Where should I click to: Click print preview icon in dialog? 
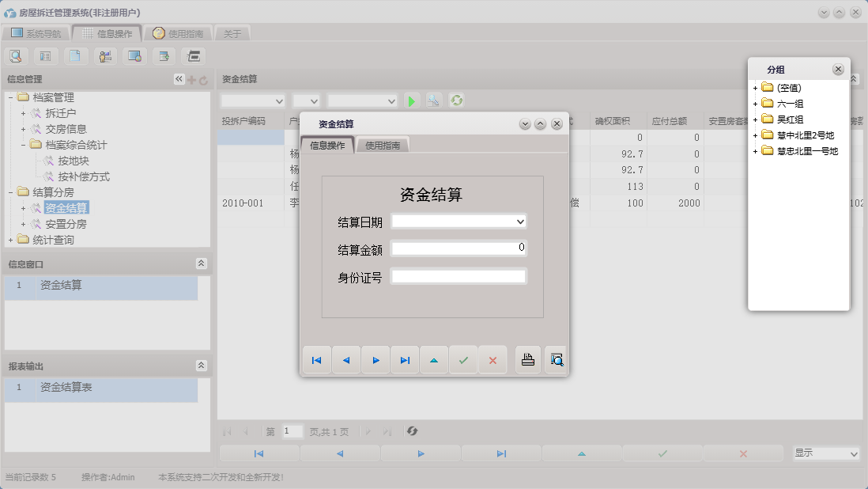point(557,360)
